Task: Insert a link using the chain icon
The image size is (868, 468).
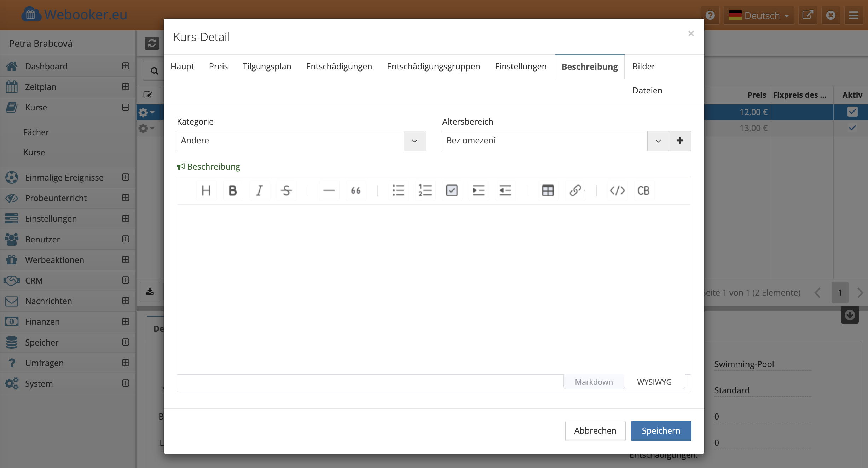Action: [x=575, y=190]
